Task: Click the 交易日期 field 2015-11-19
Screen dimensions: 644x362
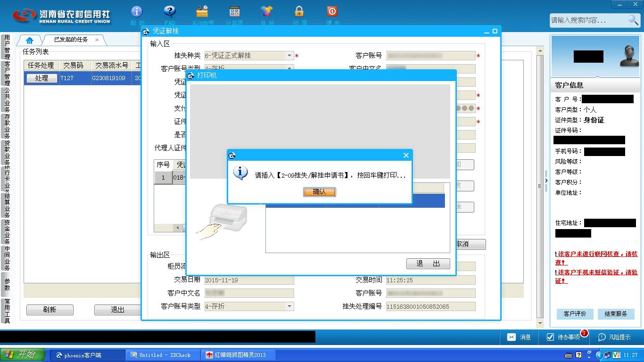Action: tap(249, 280)
